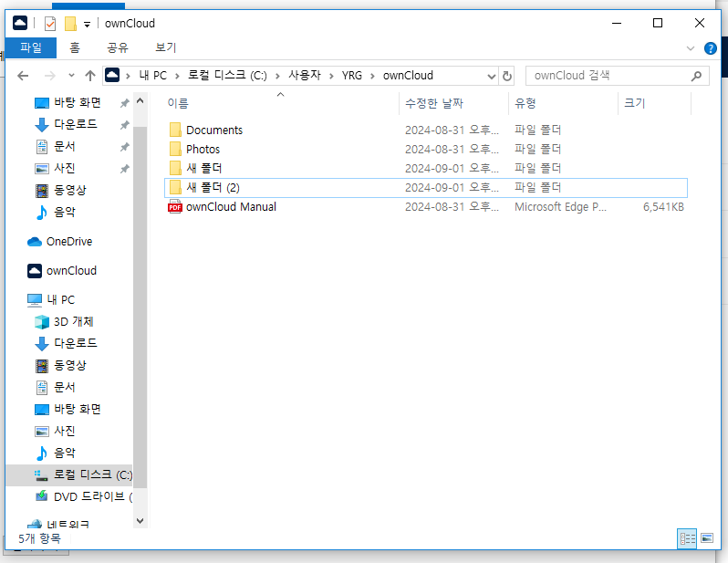Open the address bar history dropdown

coord(491,76)
